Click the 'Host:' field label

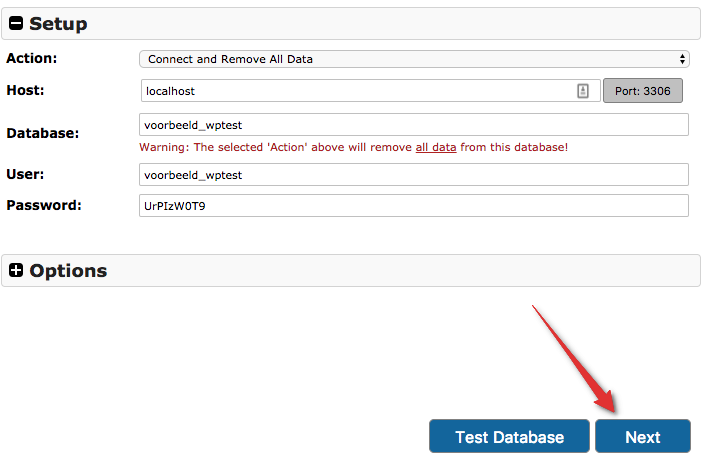(x=26, y=91)
